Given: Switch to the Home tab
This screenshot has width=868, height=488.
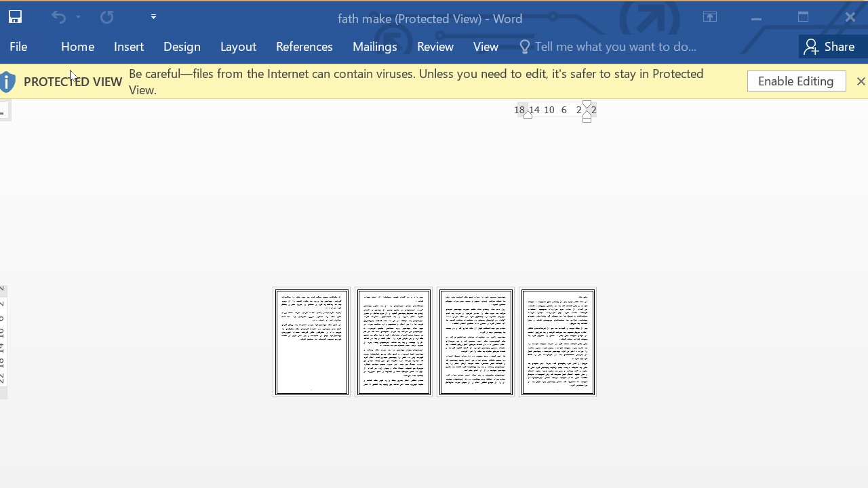Looking at the screenshot, I should 77,47.
